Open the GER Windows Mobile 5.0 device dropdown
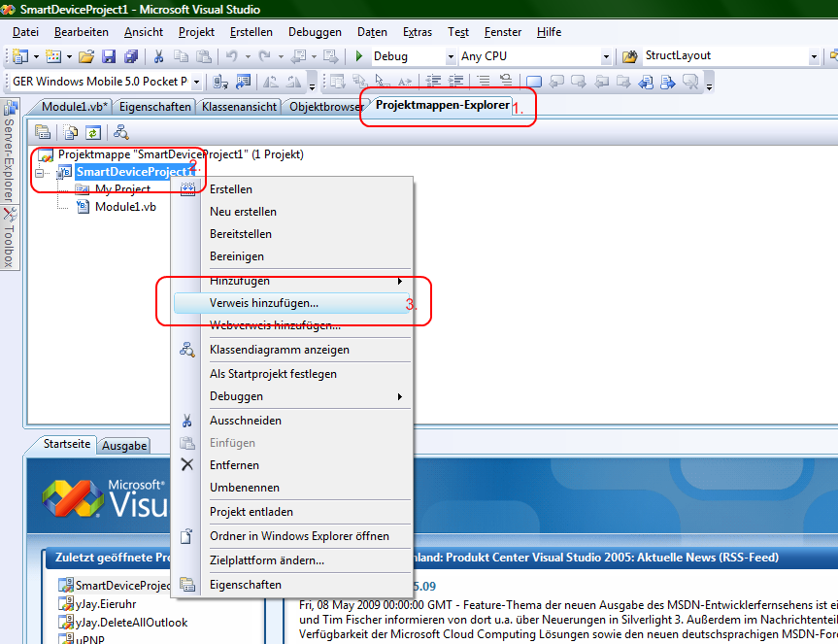 click(x=196, y=82)
